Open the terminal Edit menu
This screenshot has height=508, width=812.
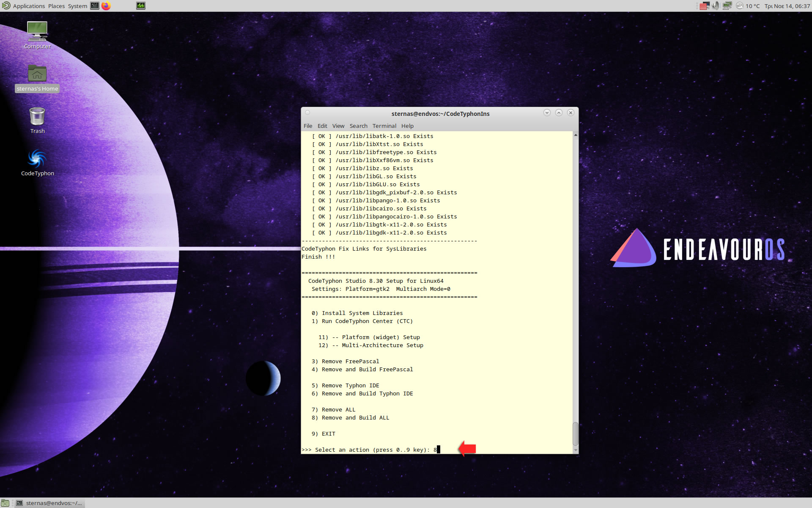click(322, 126)
